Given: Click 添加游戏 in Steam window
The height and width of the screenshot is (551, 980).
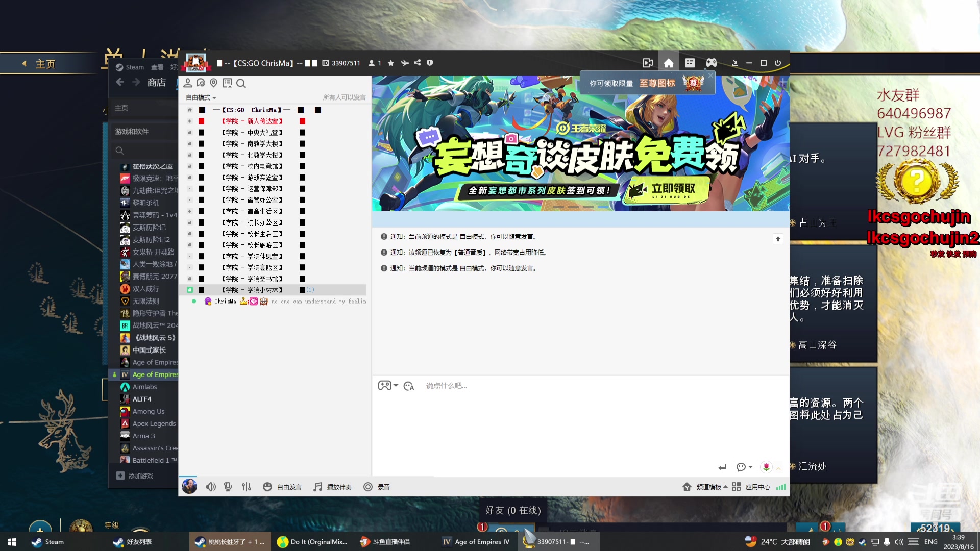Looking at the screenshot, I should click(x=135, y=475).
